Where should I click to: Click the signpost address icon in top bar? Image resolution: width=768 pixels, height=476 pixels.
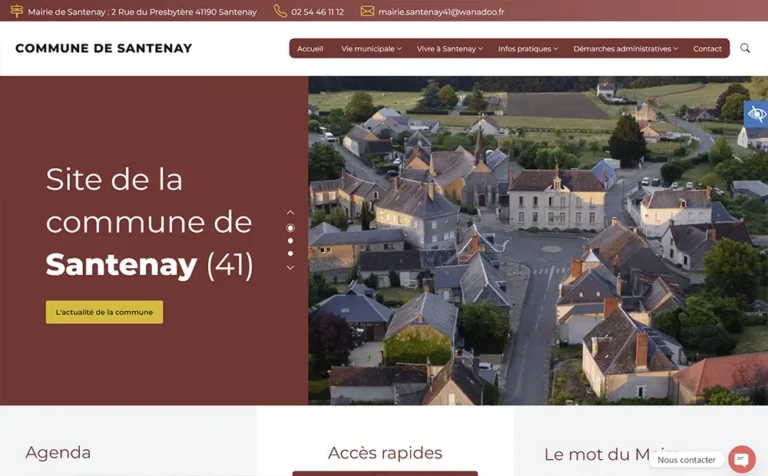(17, 11)
